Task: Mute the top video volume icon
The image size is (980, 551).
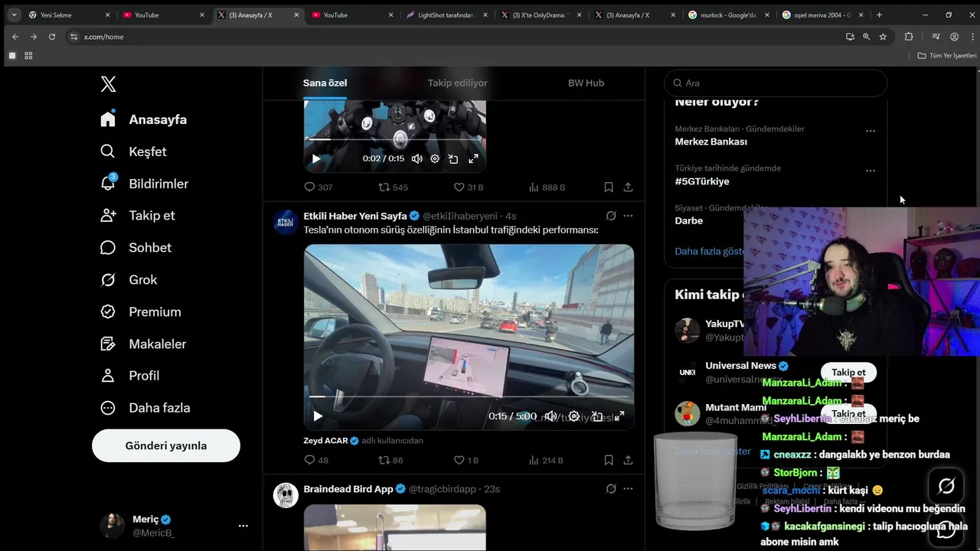Action: 416,158
